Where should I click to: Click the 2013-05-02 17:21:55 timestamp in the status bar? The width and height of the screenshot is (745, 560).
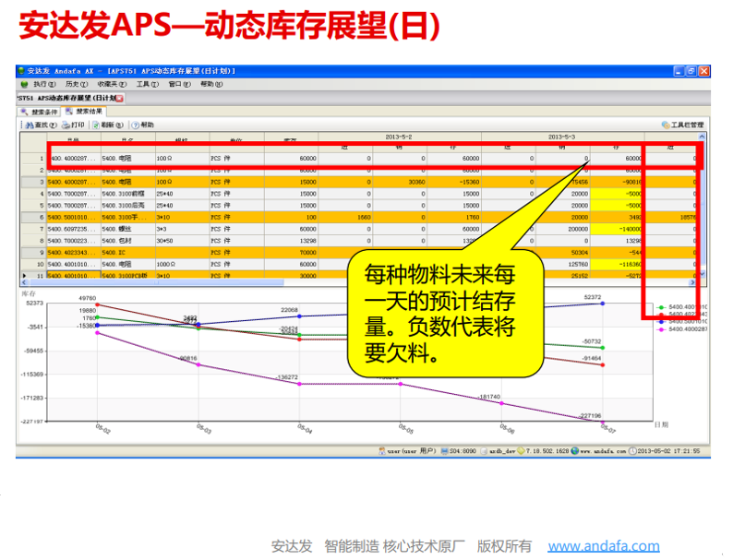pyautogui.click(x=669, y=451)
